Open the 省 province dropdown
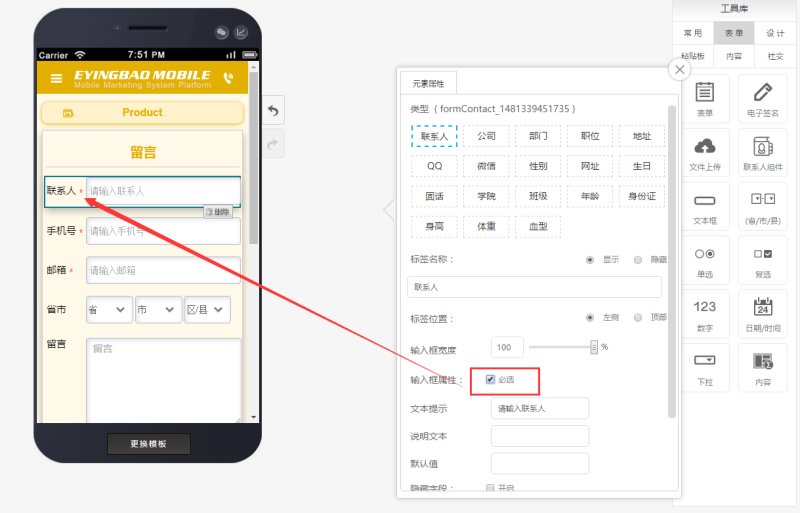This screenshot has height=513, width=800. coord(109,310)
